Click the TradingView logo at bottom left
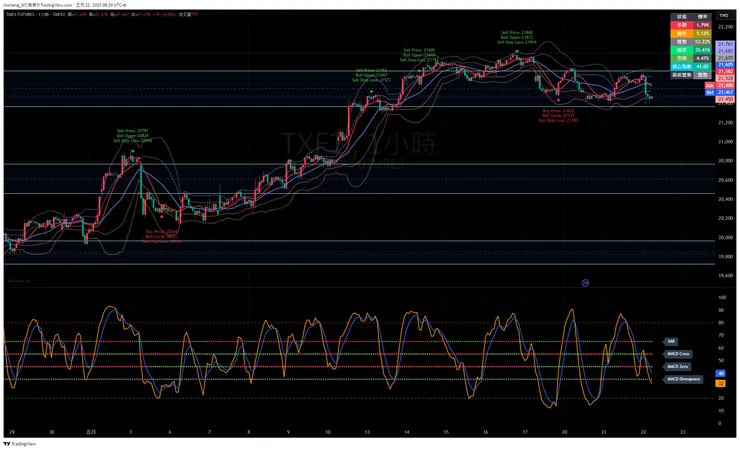The width and height of the screenshot is (740, 450). click(x=20, y=444)
